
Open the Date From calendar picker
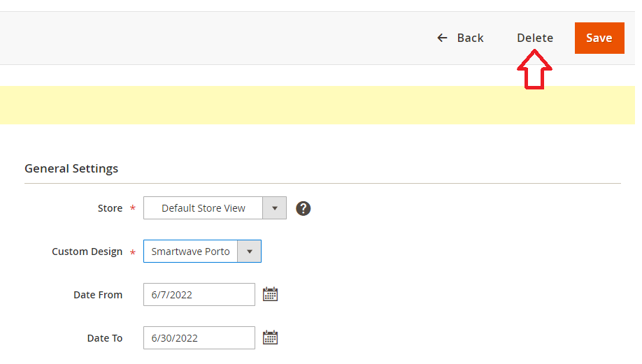[x=270, y=294]
